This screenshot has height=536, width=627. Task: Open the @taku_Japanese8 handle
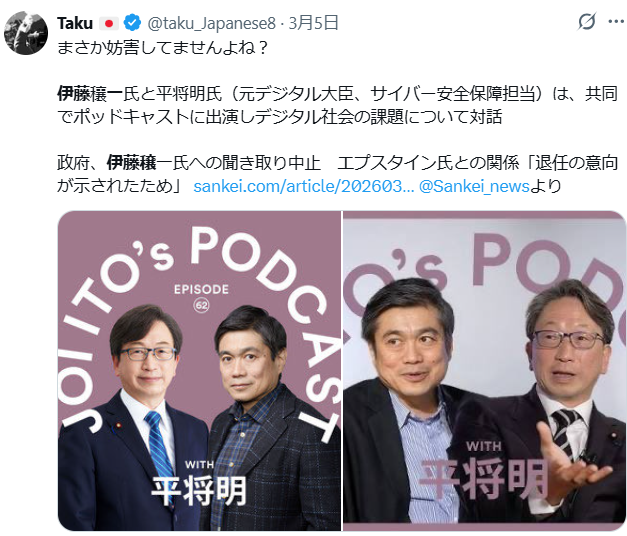212,23
